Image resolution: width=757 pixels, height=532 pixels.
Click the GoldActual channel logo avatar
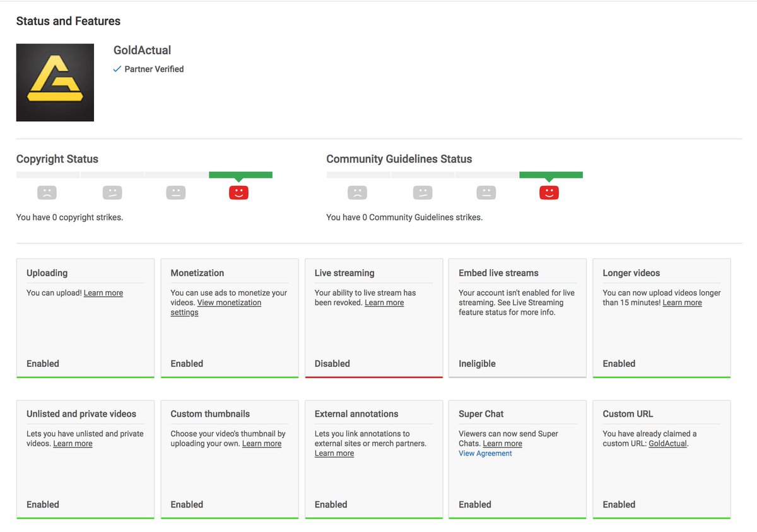(55, 83)
